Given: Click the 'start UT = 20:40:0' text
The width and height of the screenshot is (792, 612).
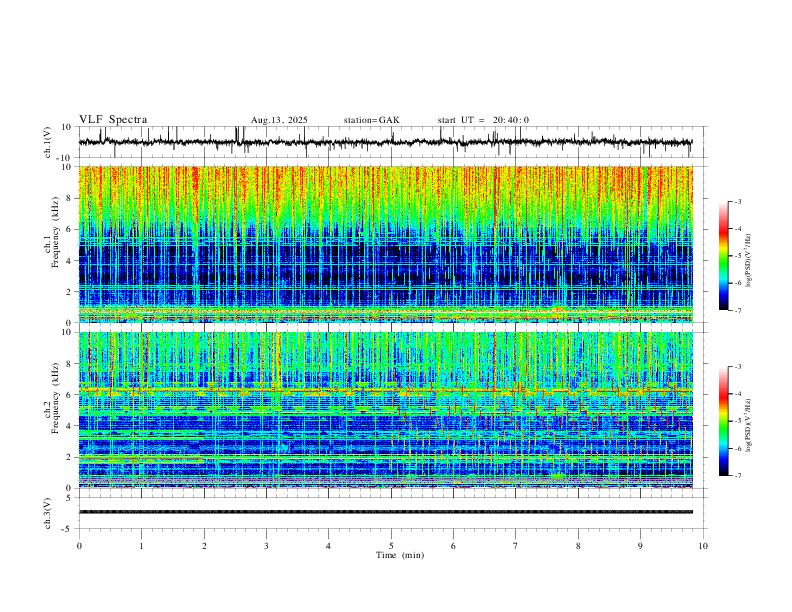Looking at the screenshot, I should point(483,120).
